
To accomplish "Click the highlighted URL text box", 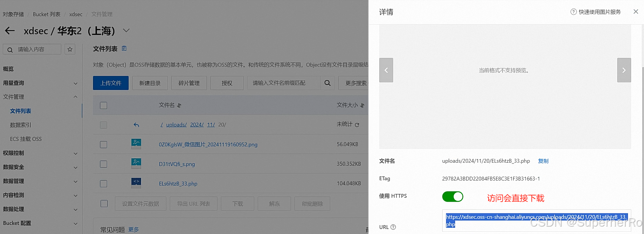I will (x=537, y=220).
